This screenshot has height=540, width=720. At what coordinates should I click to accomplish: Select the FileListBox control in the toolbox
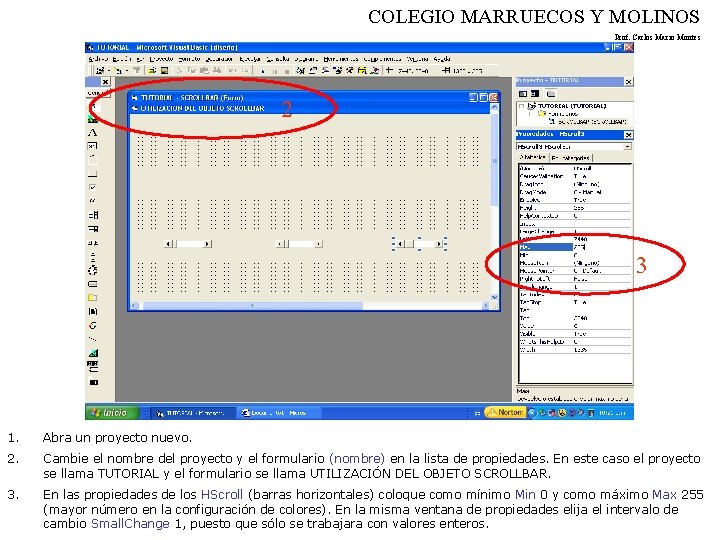tap(93, 311)
